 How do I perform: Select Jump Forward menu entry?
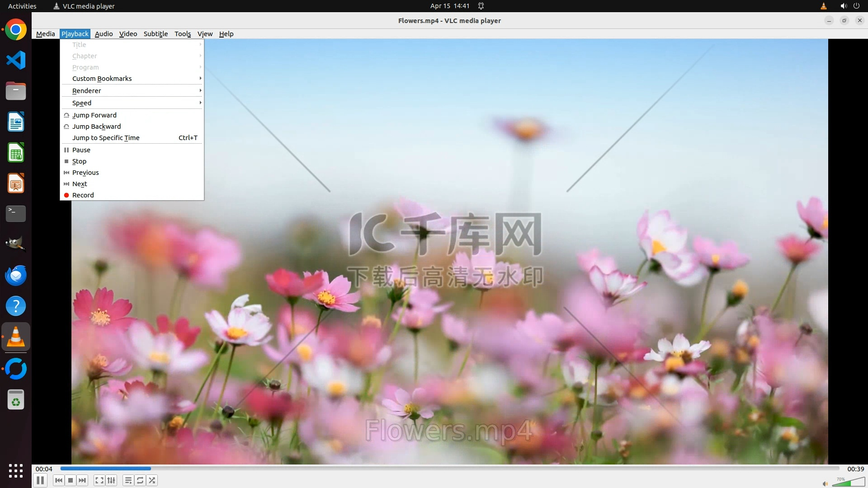click(x=94, y=115)
